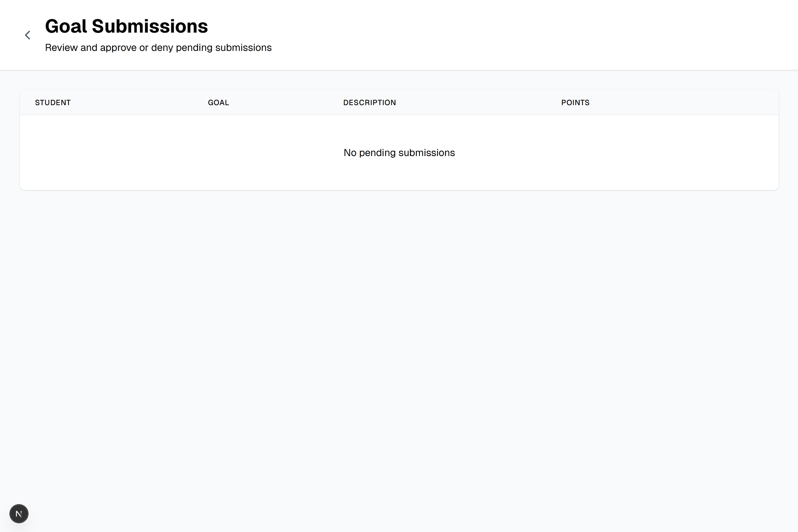
Task: Select the DESCRIPTION column label
Action: [369, 102]
